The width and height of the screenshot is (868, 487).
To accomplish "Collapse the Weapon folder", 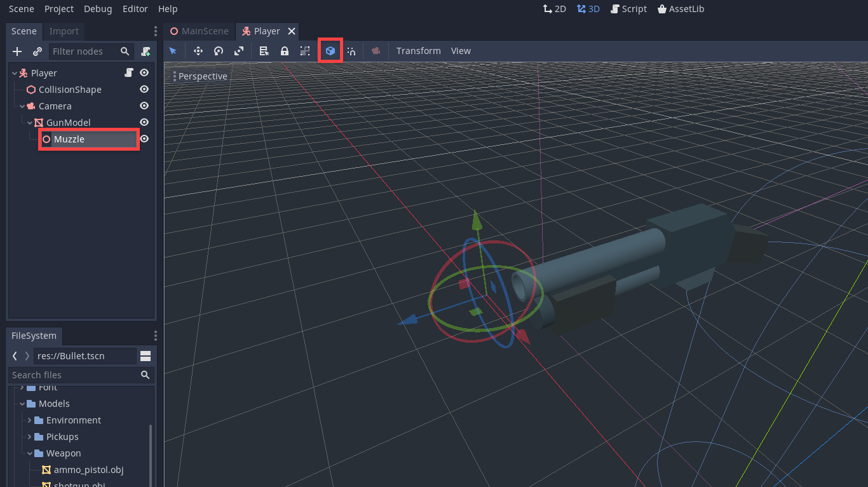I will (30, 453).
